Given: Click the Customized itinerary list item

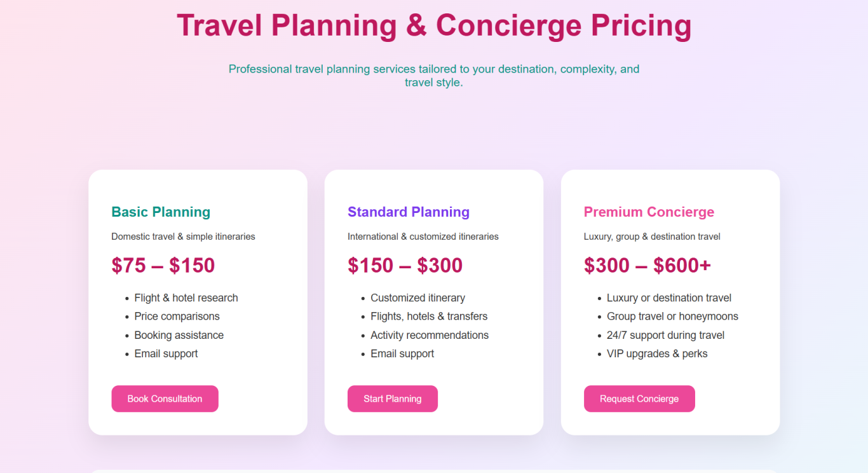Looking at the screenshot, I should (417, 298).
